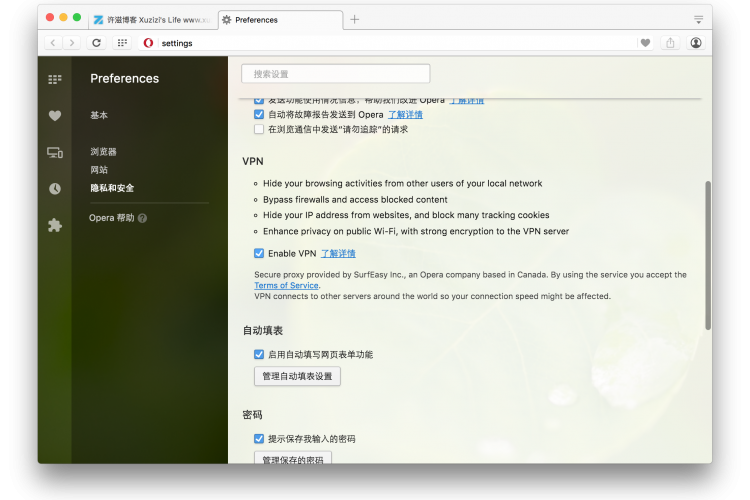This screenshot has width=750, height=500.
Task: Toggle 自动将故障报告发送到 Opera checkbox
Action: click(x=259, y=114)
